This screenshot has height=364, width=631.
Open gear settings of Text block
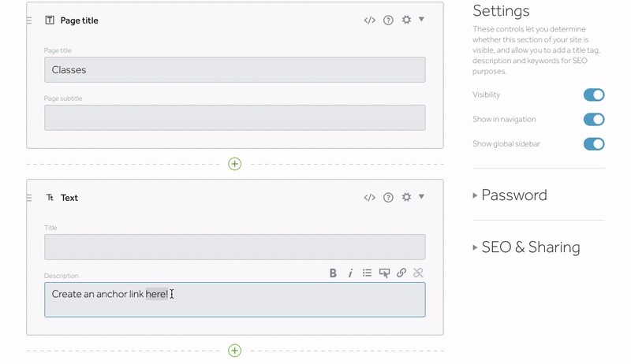(406, 197)
